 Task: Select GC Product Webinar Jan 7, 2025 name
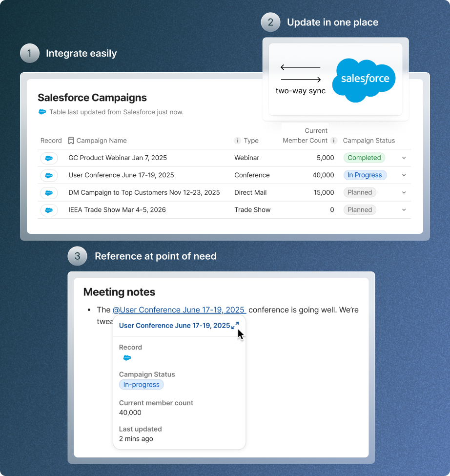[118, 158]
